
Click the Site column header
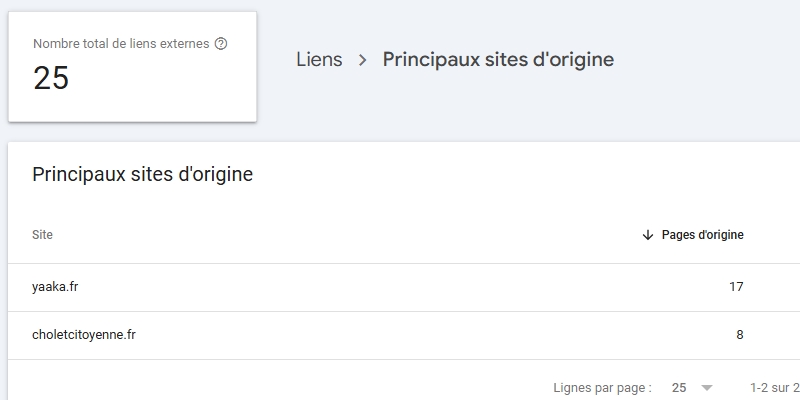[43, 235]
